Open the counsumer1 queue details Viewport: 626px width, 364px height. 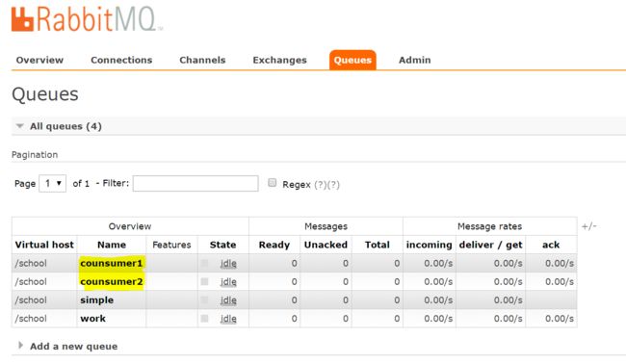111,264
